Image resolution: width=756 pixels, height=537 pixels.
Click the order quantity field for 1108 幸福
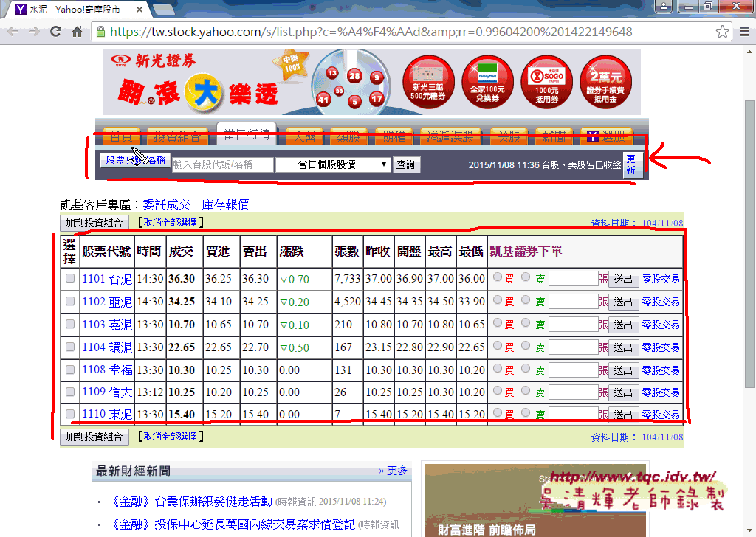pyautogui.click(x=573, y=370)
